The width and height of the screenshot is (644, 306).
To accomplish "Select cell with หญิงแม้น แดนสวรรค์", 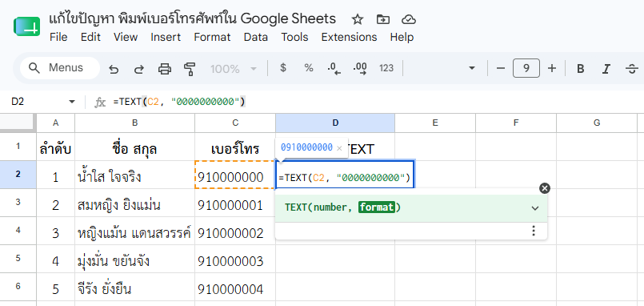I will point(134,232).
